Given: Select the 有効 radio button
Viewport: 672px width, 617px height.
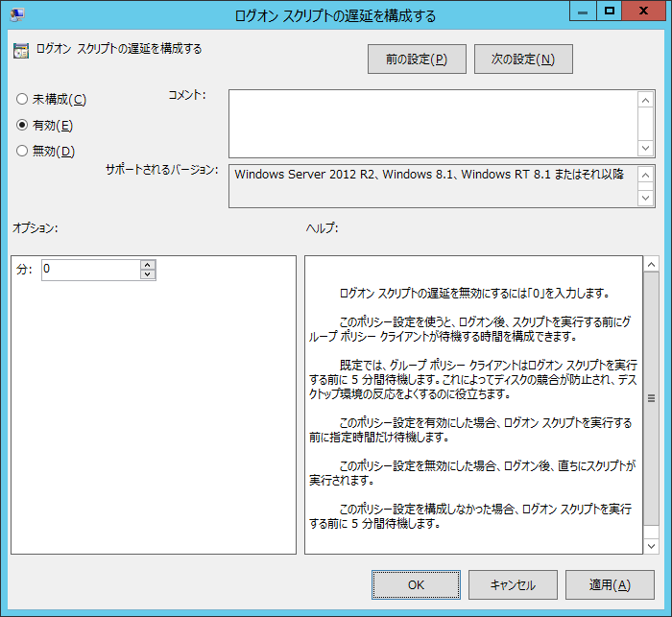Looking at the screenshot, I should [x=22, y=125].
